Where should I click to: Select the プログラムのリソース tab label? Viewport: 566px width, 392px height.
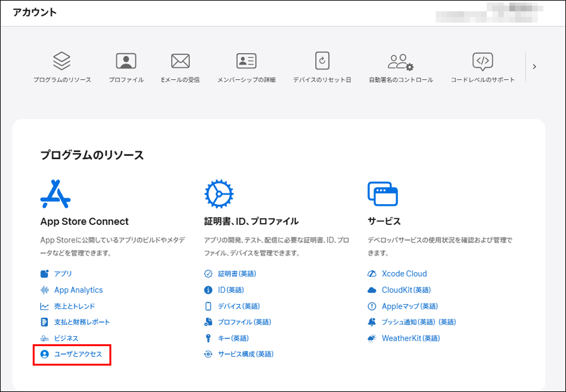[62, 80]
